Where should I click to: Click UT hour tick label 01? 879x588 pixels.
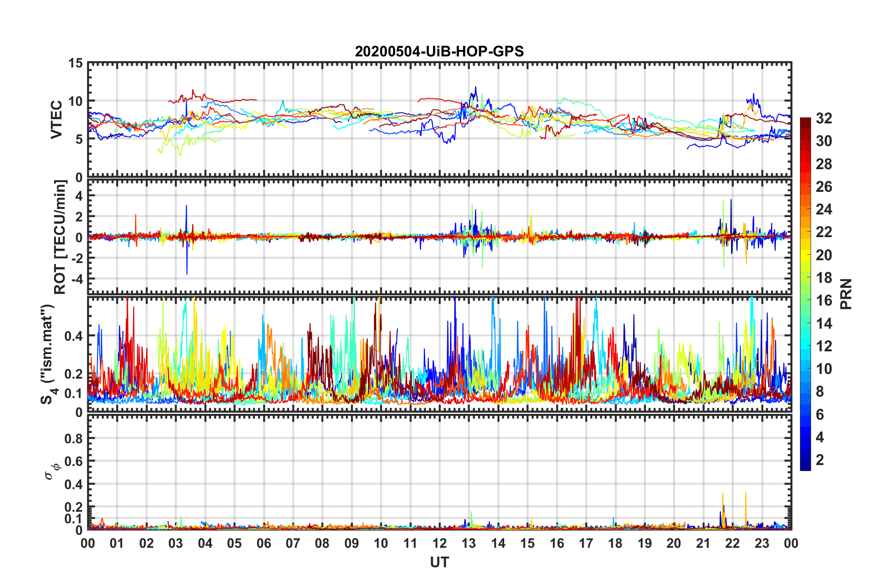pos(117,543)
